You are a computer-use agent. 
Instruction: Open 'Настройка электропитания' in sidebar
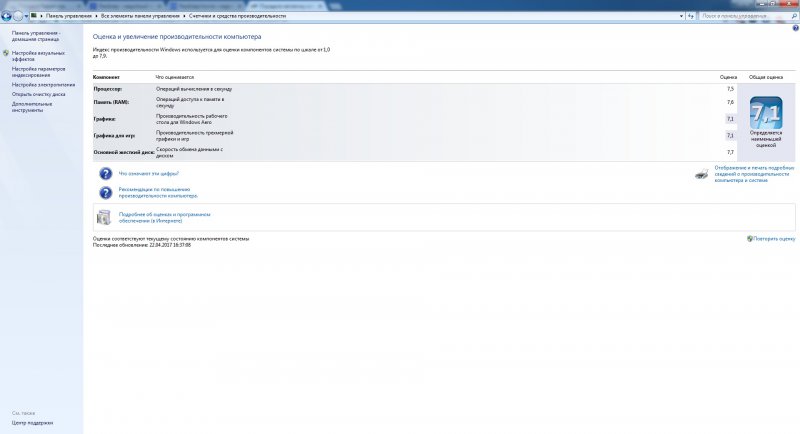point(42,85)
